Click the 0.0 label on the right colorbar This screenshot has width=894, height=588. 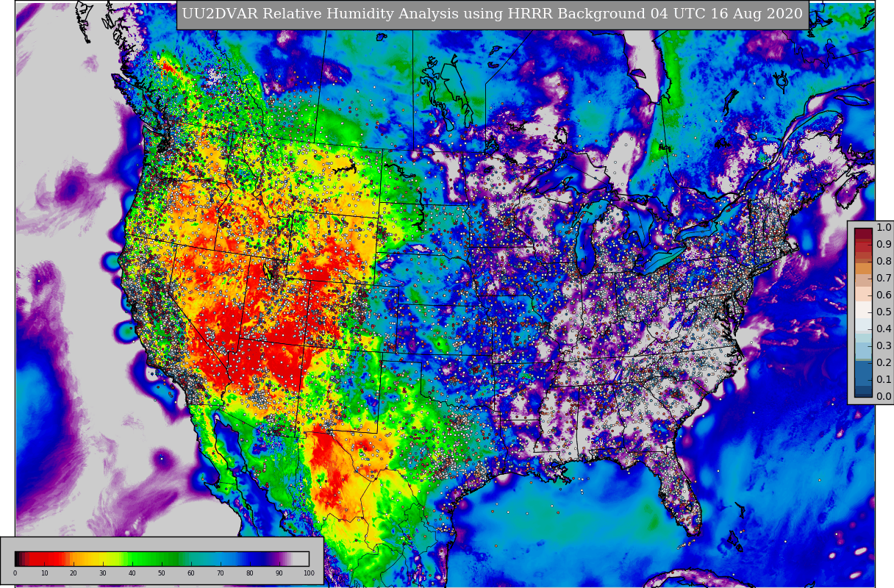pyautogui.click(x=884, y=396)
